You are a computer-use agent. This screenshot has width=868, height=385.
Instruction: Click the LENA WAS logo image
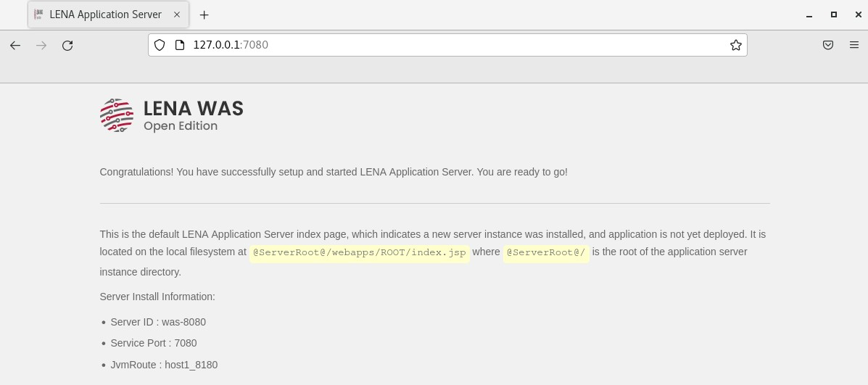pos(117,115)
